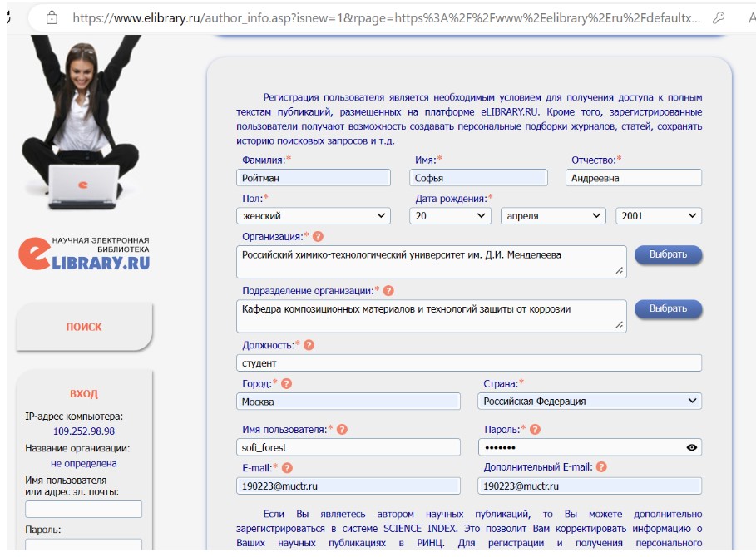Click the не определена organization link
Viewport: 756px width, 557px height.
pos(83,463)
